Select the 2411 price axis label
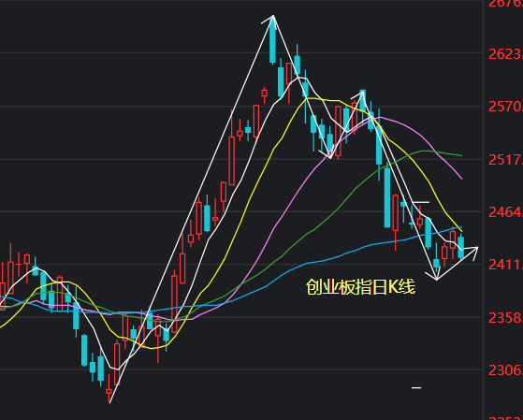Viewport: 523px width, 420px height. pyautogui.click(x=505, y=265)
